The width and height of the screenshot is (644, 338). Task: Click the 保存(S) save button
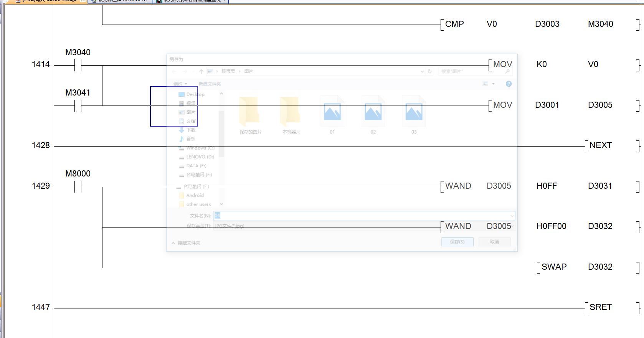457,242
